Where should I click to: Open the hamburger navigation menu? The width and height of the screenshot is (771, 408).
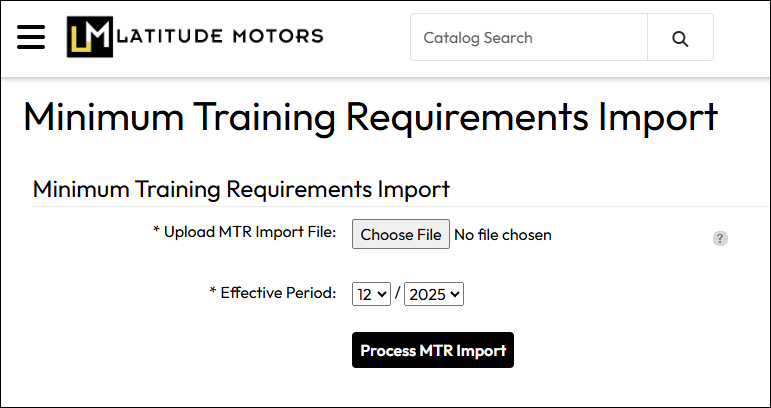point(31,37)
